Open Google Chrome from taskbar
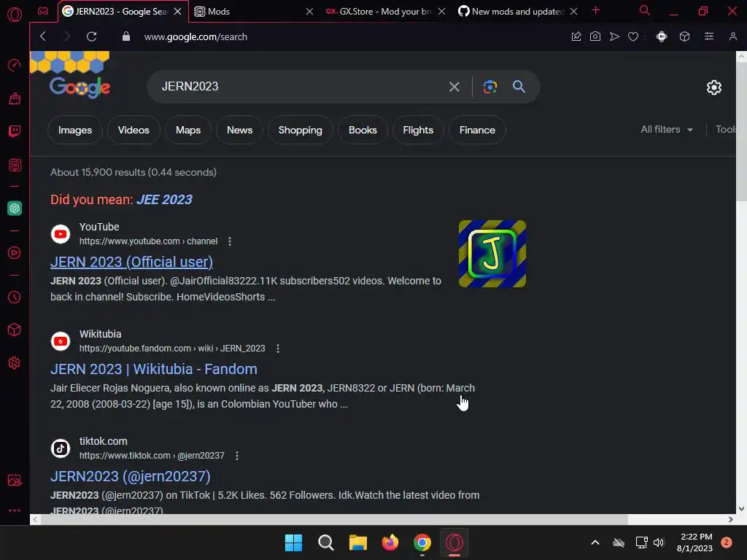747x560 pixels. (x=422, y=542)
